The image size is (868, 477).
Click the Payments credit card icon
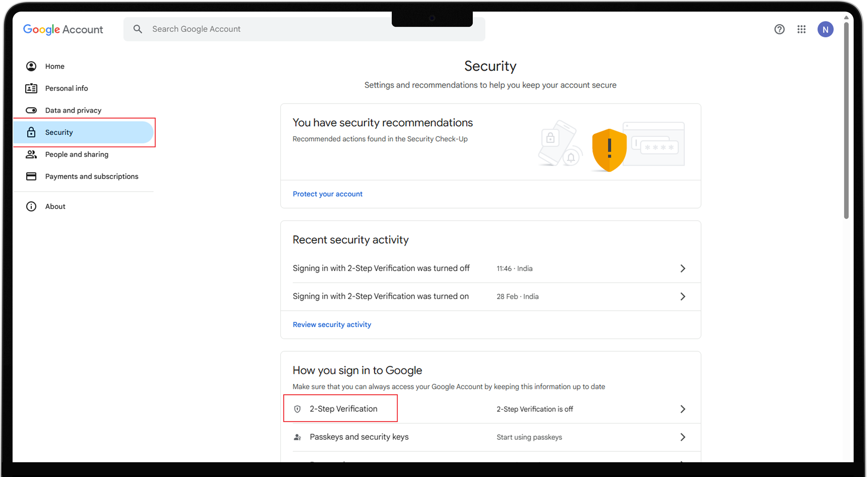(31, 176)
